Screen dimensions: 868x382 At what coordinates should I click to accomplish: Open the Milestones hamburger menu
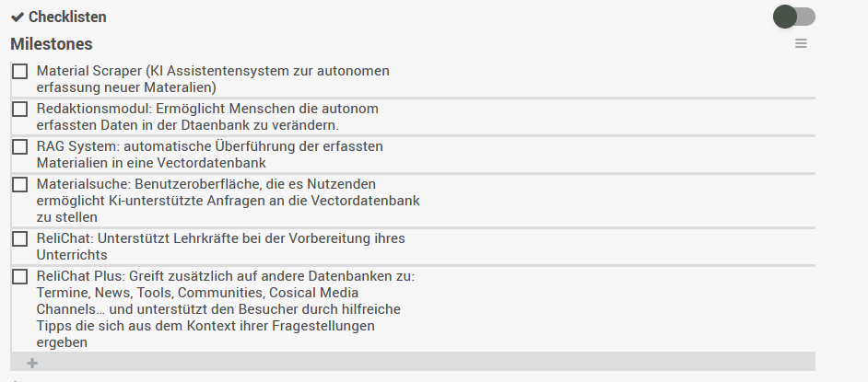801,44
